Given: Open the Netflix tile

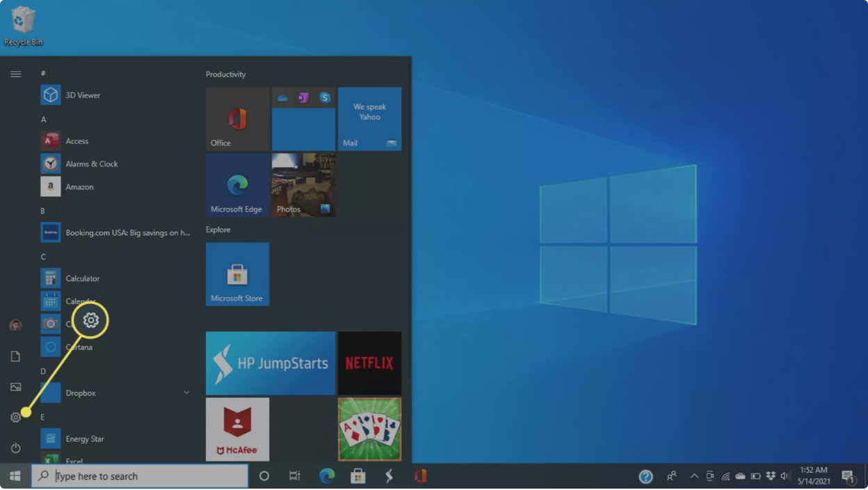Looking at the screenshot, I should pos(369,363).
